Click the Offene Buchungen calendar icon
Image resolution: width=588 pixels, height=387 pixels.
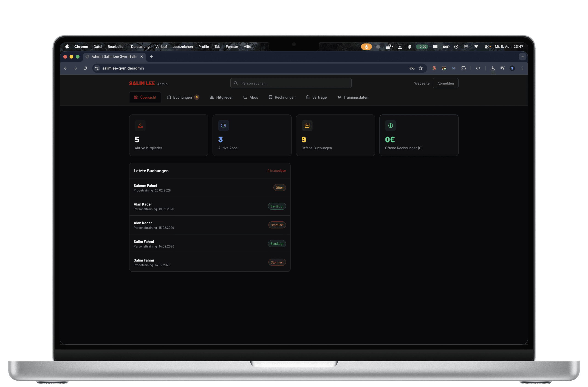tap(307, 126)
